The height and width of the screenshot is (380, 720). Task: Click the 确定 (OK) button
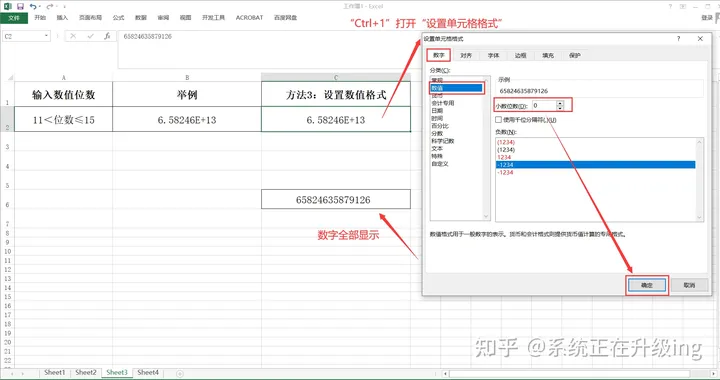[x=647, y=285]
